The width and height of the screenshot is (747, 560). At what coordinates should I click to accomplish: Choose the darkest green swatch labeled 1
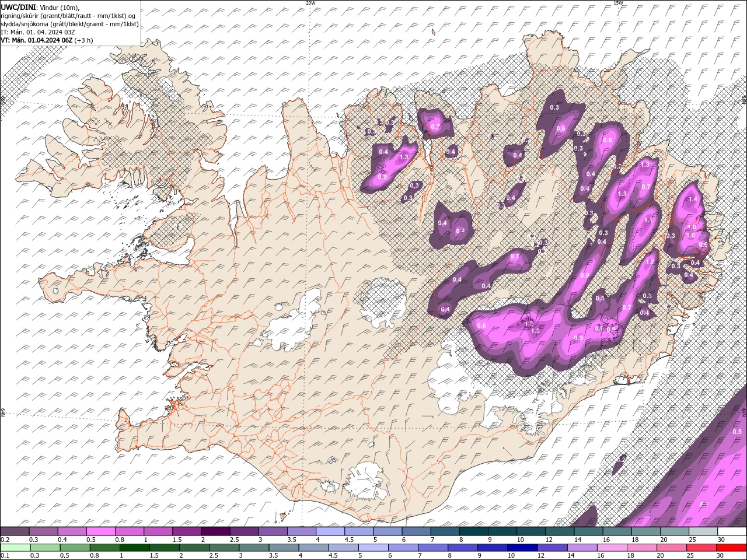pyautogui.click(x=134, y=547)
